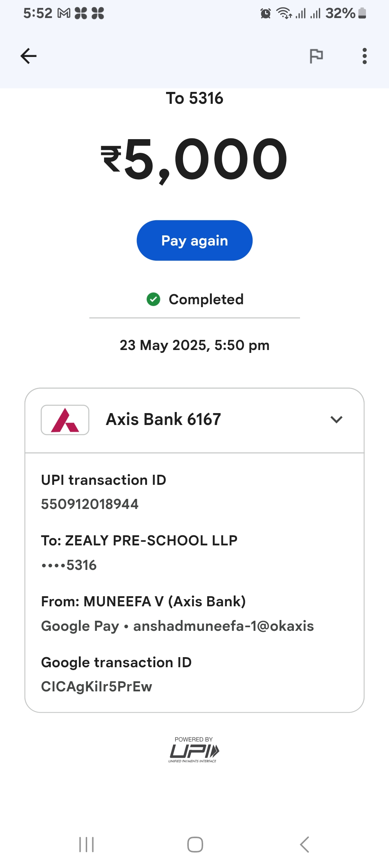Tap the Gmail notification icon

point(64,14)
